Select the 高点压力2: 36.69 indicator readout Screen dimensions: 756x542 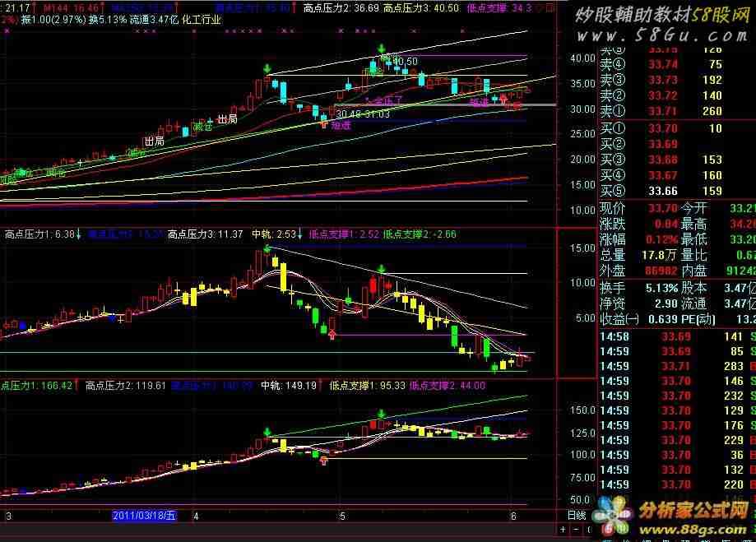pos(341,8)
